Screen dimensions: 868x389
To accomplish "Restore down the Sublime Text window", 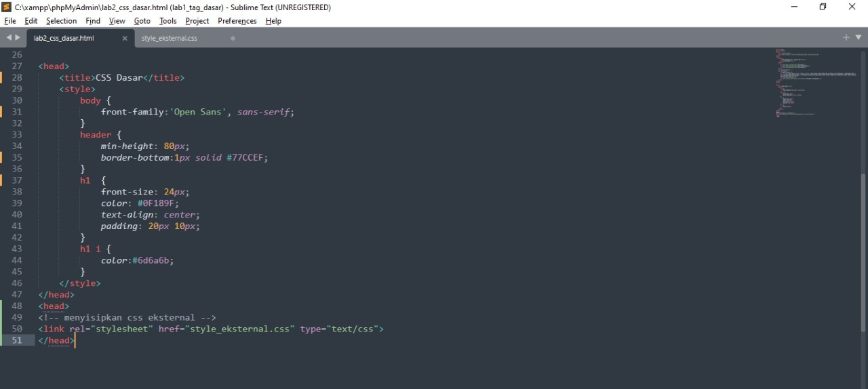I will 823,7.
